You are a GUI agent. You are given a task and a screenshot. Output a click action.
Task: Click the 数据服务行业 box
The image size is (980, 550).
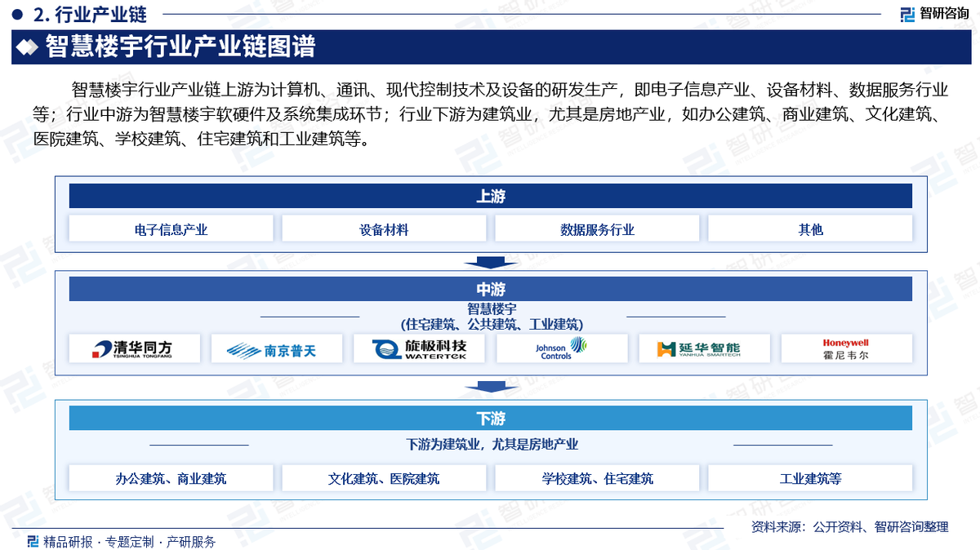point(597,229)
